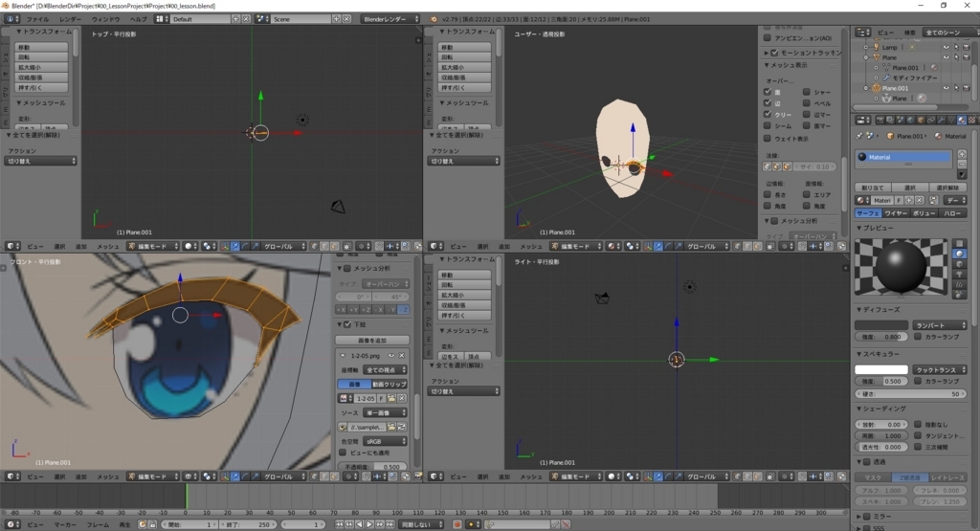Viewport: 980px width, 531px height.
Task: Collapse the 1-2-05.png image entry
Action: pyautogui.click(x=343, y=356)
